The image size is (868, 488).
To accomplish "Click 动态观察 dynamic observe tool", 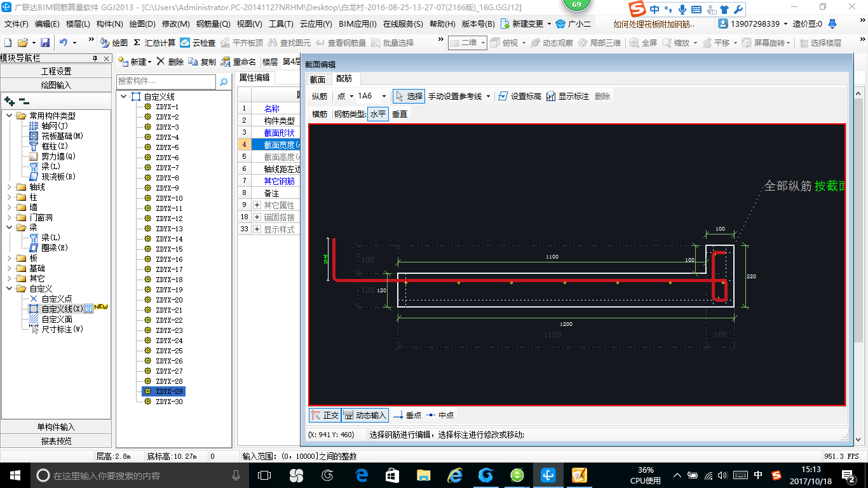I will click(x=552, y=43).
